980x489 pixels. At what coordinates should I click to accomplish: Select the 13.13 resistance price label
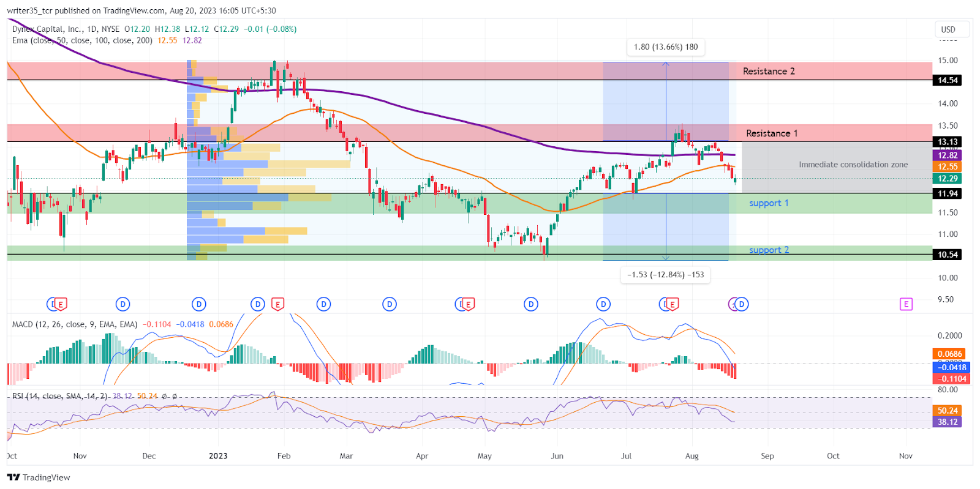point(947,141)
